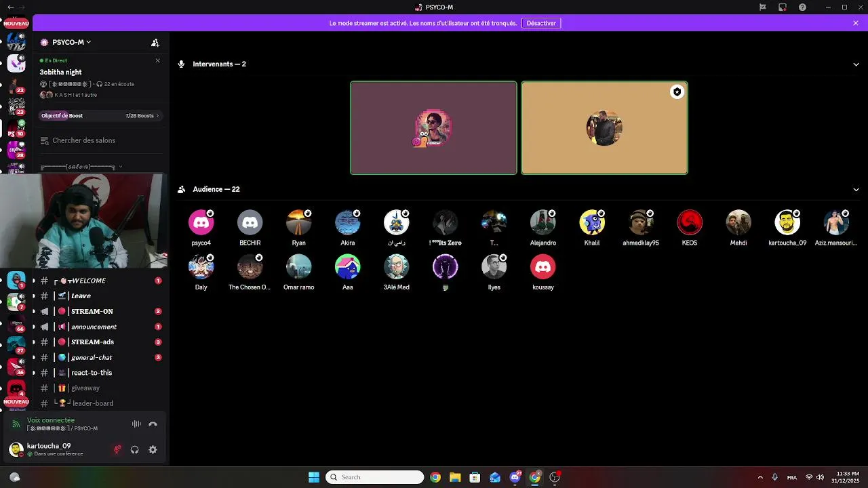
Task: Open the server with the 36 notification badge
Action: click(x=16, y=366)
